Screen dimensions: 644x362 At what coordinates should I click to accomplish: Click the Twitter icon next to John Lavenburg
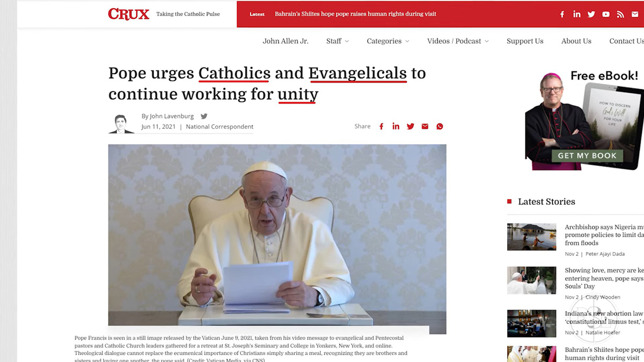click(x=204, y=116)
